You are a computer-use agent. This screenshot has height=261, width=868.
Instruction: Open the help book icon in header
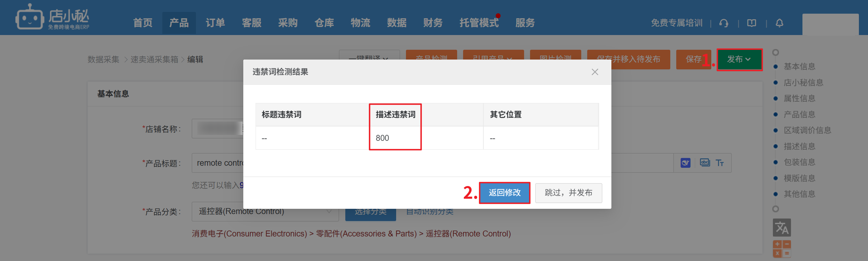click(752, 23)
